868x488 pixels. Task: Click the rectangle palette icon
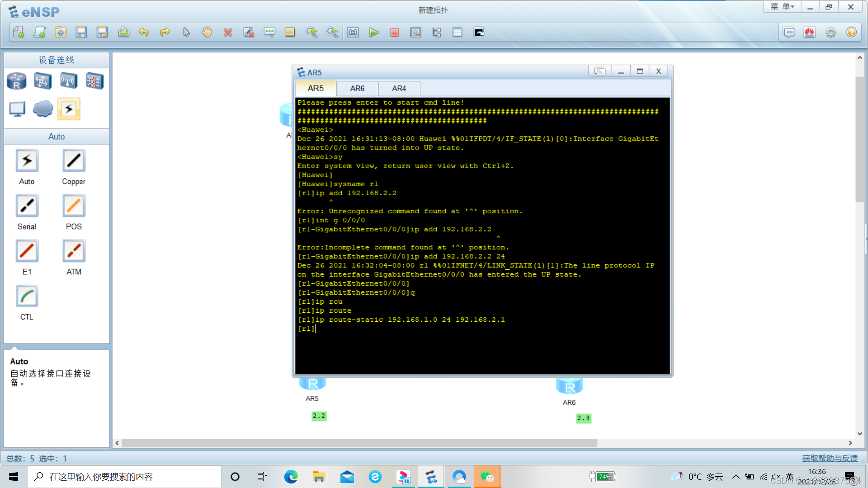tap(290, 32)
